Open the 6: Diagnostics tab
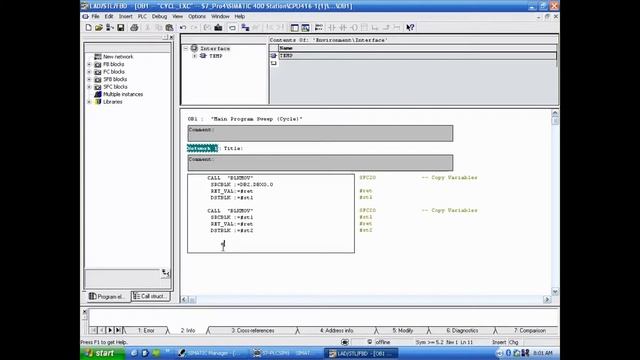Image resolution: width=640 pixels, height=360 pixels. [x=462, y=331]
